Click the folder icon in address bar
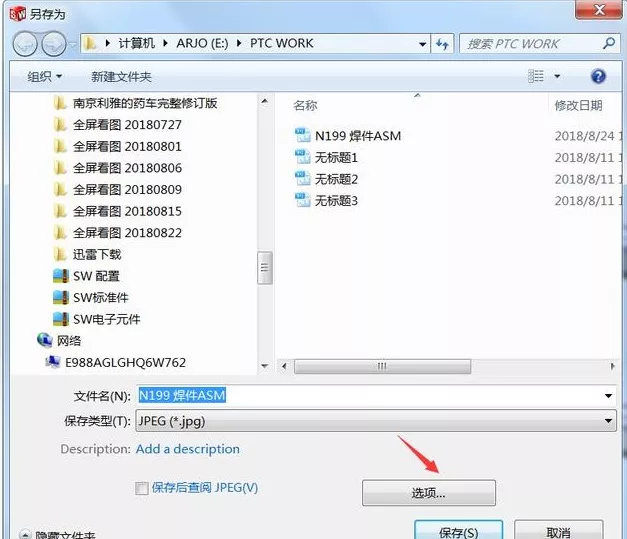Screen dimensions: 627x539 (x=91, y=43)
